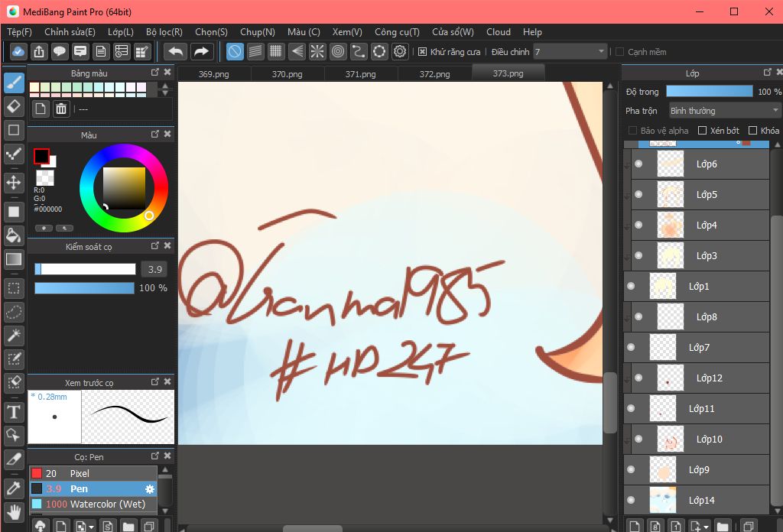Open the Công cụ(T) menu
This screenshot has height=532, width=783.
click(397, 32)
